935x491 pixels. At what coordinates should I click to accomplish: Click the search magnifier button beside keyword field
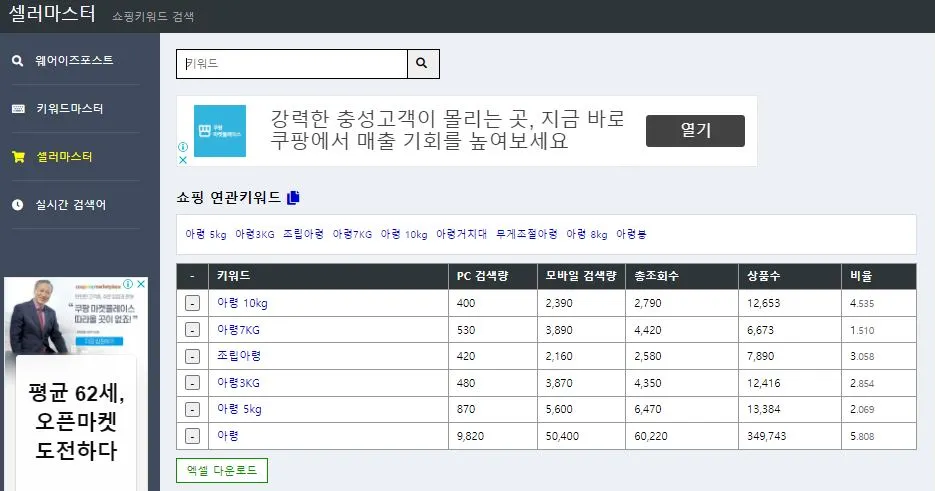tap(423, 64)
